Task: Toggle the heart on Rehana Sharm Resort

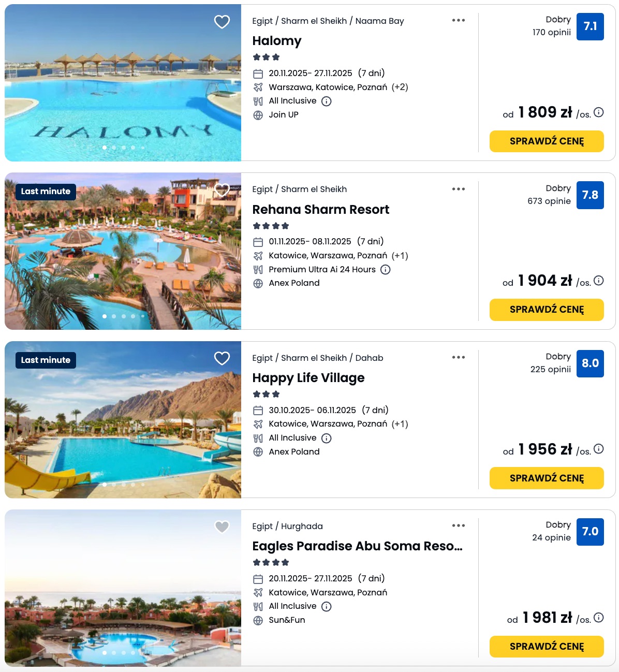Action: pos(222,191)
